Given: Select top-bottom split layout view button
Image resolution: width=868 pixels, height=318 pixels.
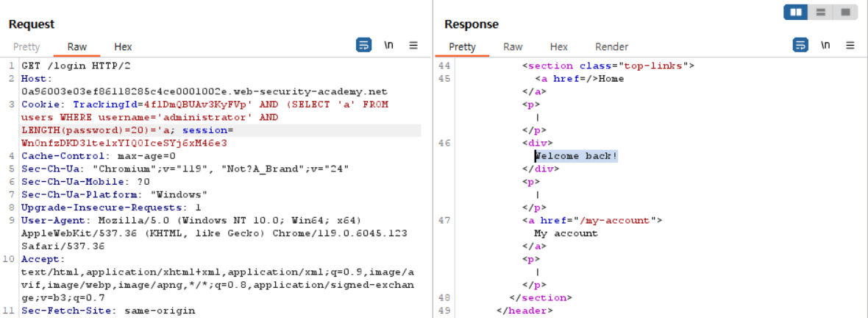Looking at the screenshot, I should click(821, 12).
